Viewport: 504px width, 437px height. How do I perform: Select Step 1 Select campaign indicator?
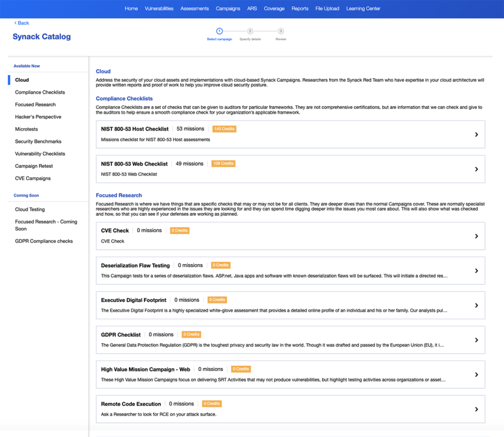pyautogui.click(x=219, y=31)
